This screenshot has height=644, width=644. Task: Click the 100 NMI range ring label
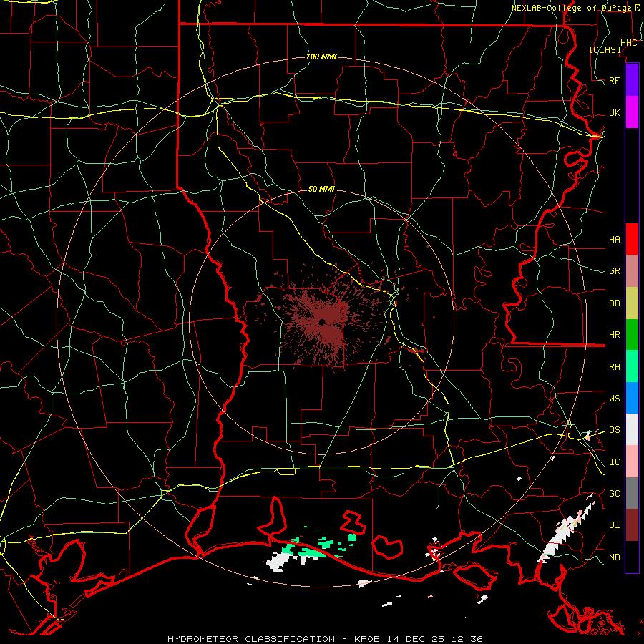[321, 57]
